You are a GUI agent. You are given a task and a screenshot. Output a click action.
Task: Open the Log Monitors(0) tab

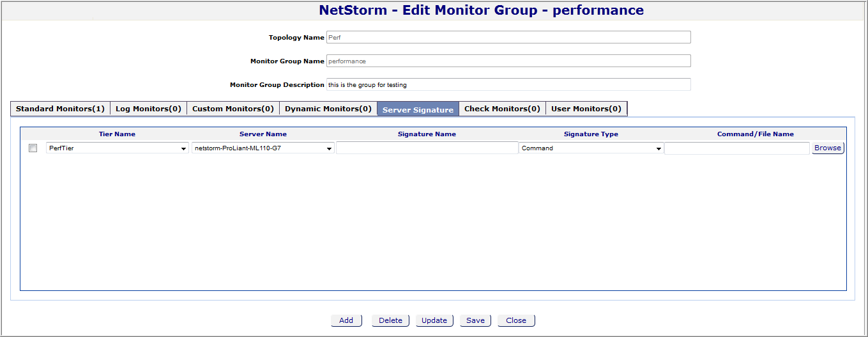[148, 109]
